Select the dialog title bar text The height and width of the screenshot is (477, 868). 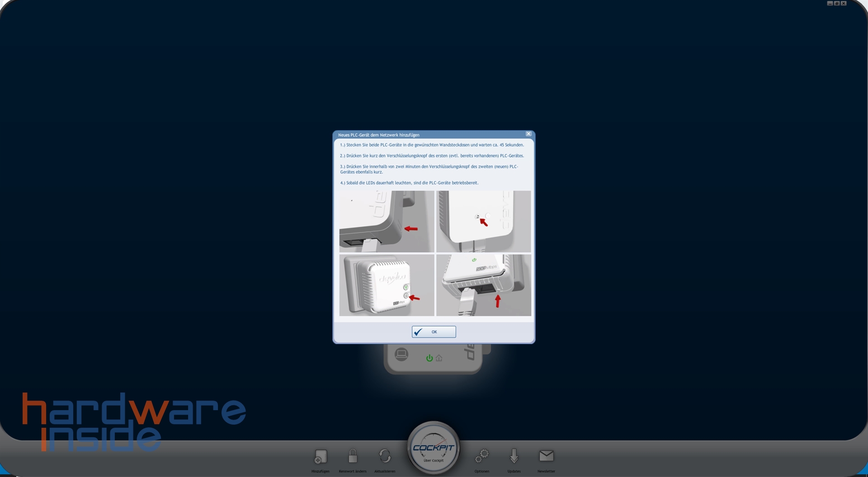click(x=378, y=135)
